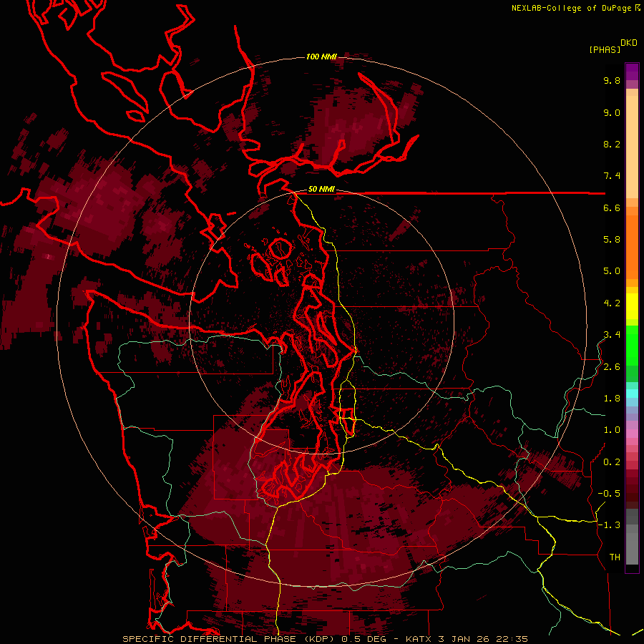Click the 2.6 legend value

[x=612, y=367]
